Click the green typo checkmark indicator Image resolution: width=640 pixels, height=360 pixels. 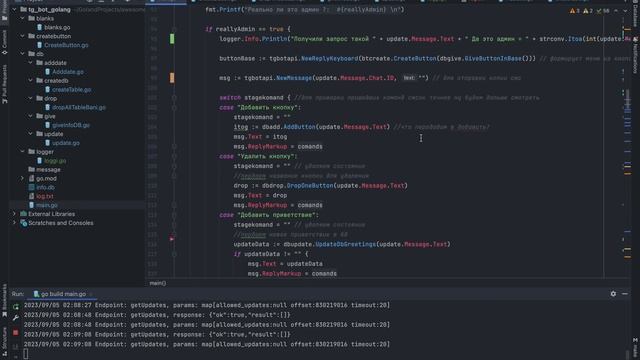click(x=602, y=11)
